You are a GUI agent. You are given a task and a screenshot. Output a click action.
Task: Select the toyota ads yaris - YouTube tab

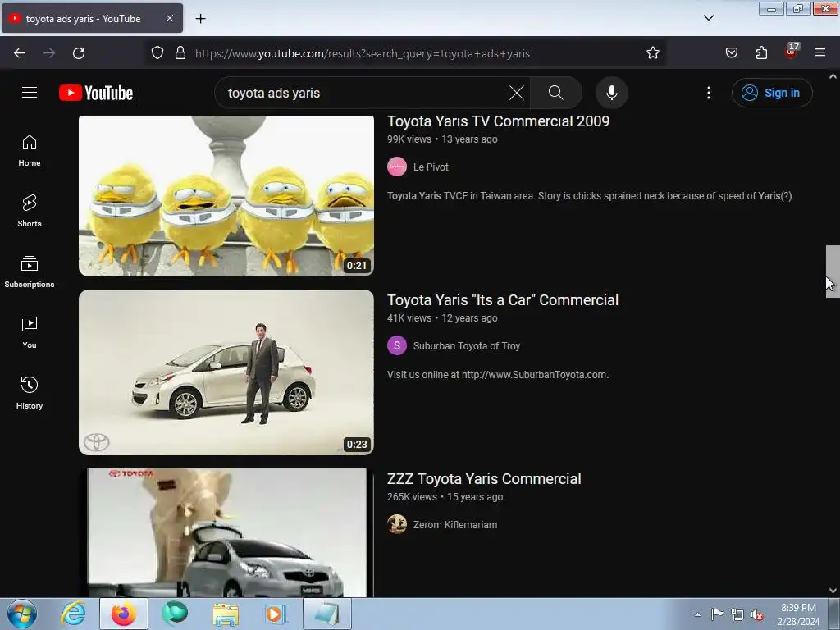[92, 19]
